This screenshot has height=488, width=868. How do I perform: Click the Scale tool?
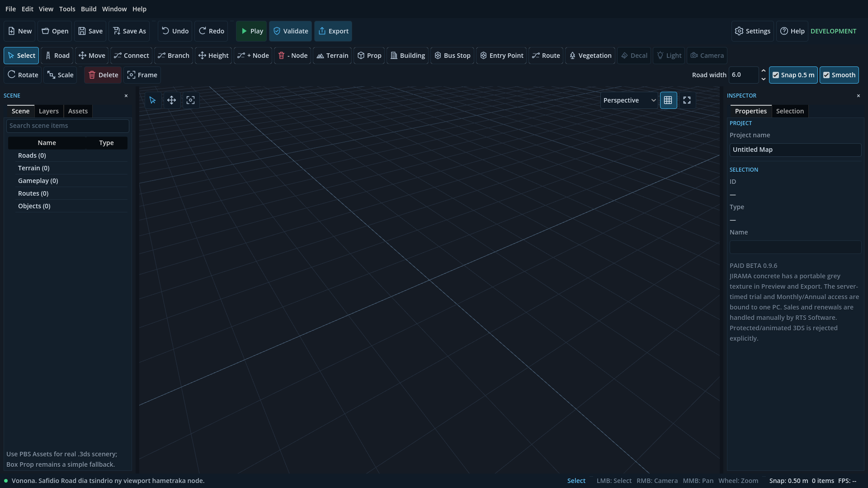(x=60, y=75)
